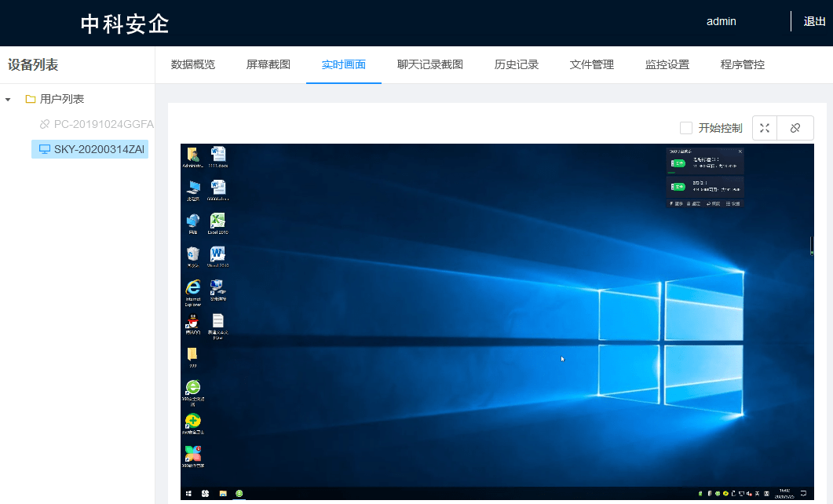The image size is (833, 504).
Task: Click the Recycle Bin icon on remote desktop
Action: (193, 257)
